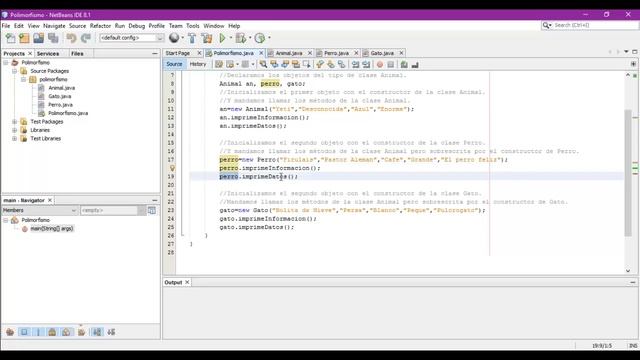Image resolution: width=640 pixels, height=360 pixels.
Task: Click the Next Bookmark icon
Action: pyautogui.click(x=330, y=64)
